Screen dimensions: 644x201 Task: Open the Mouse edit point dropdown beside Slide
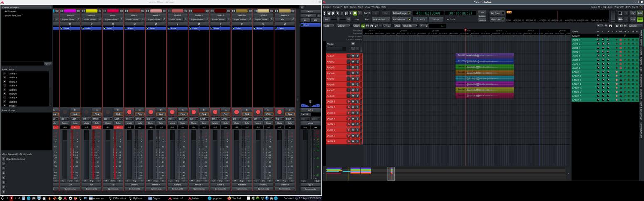(x=343, y=26)
